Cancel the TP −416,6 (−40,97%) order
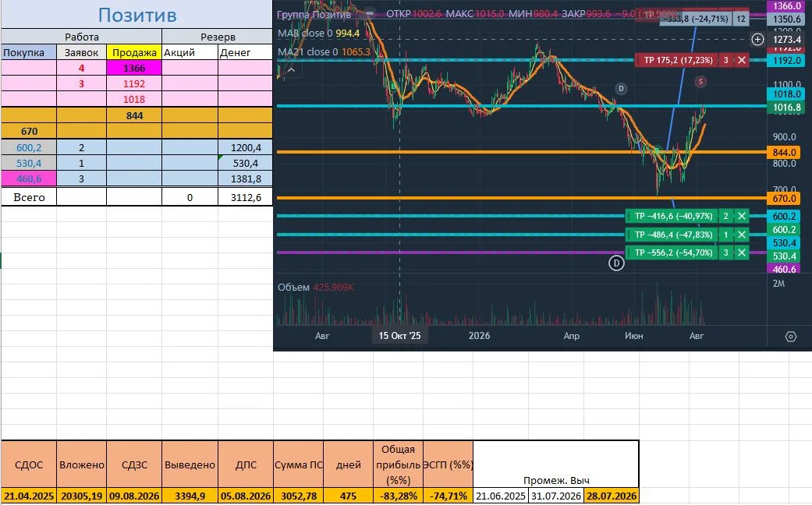This screenshot has height=505, width=812. [x=742, y=217]
